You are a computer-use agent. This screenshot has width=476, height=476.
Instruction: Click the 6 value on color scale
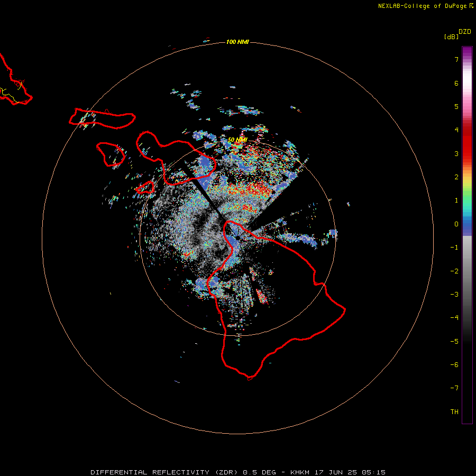pyautogui.click(x=456, y=83)
